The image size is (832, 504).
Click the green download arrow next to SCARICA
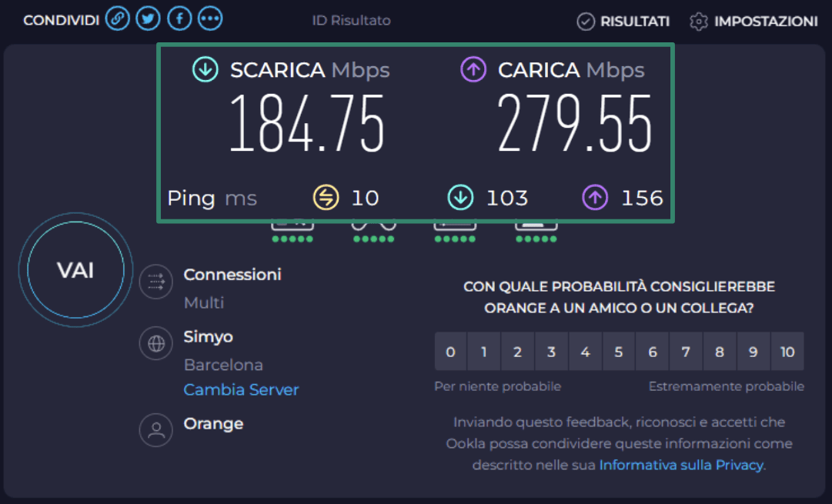coord(204,69)
